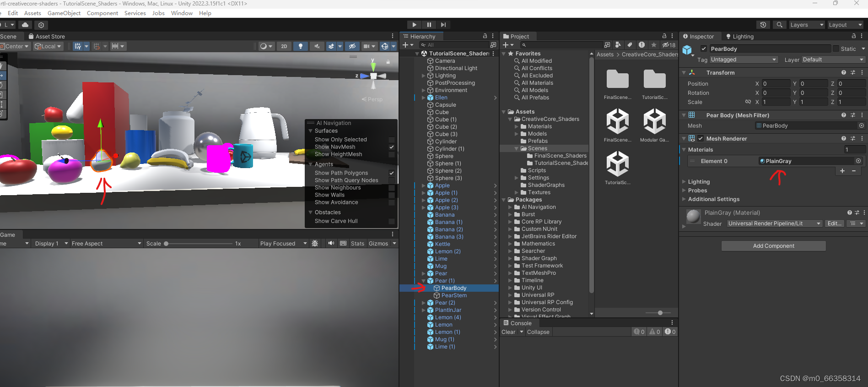This screenshot has width=868, height=387.
Task: Open the Tag Untagged dropdown
Action: pyautogui.click(x=744, y=60)
